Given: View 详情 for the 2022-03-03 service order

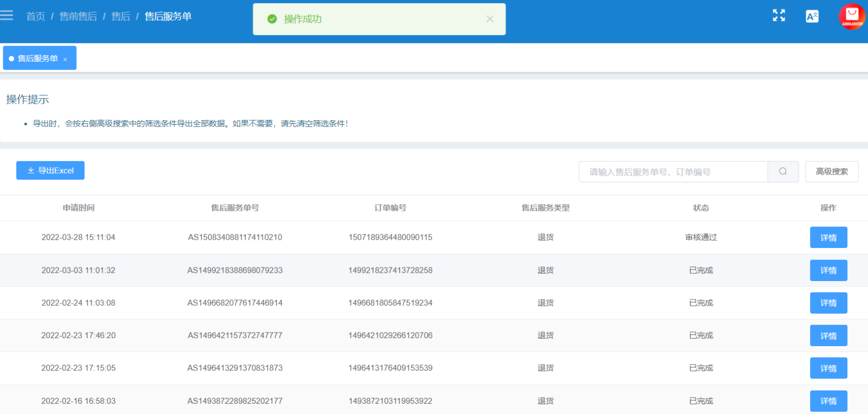Looking at the screenshot, I should click(x=828, y=270).
